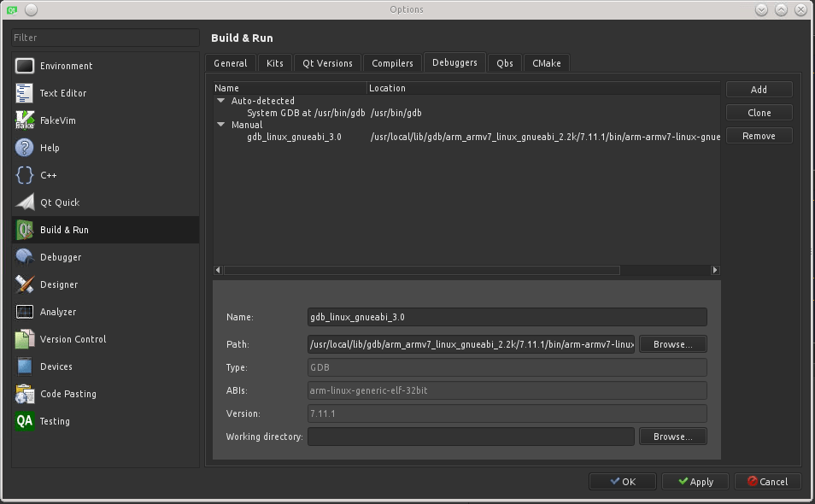The image size is (815, 504).
Task: Open the Text Editor settings category
Action: 106,93
